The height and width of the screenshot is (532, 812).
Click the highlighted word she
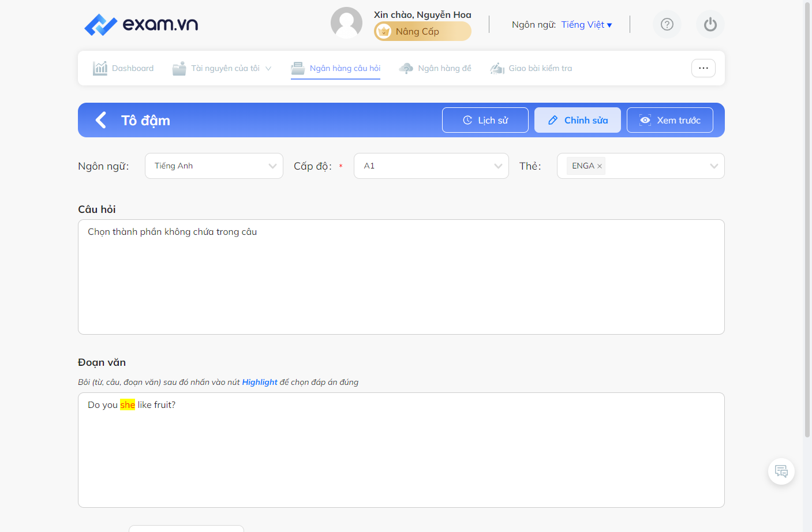pyautogui.click(x=128, y=405)
